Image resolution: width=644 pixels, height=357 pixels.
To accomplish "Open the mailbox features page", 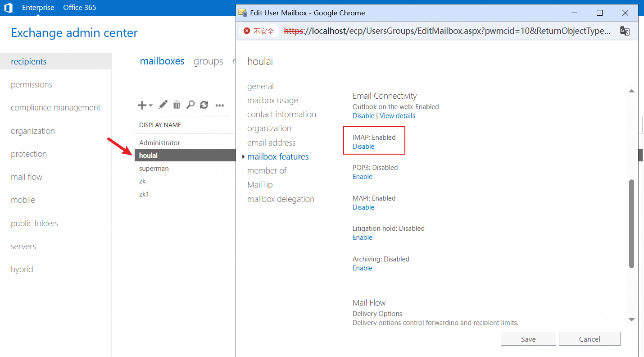I will tap(278, 157).
